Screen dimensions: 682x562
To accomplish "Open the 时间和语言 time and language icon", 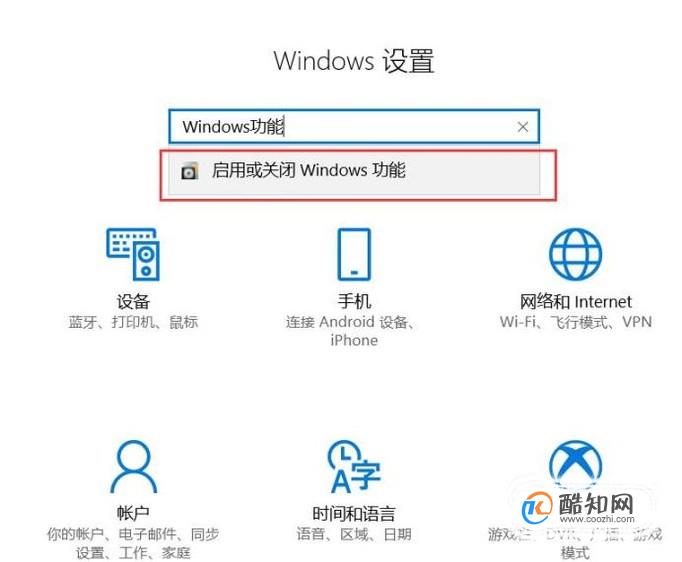I will [x=354, y=466].
